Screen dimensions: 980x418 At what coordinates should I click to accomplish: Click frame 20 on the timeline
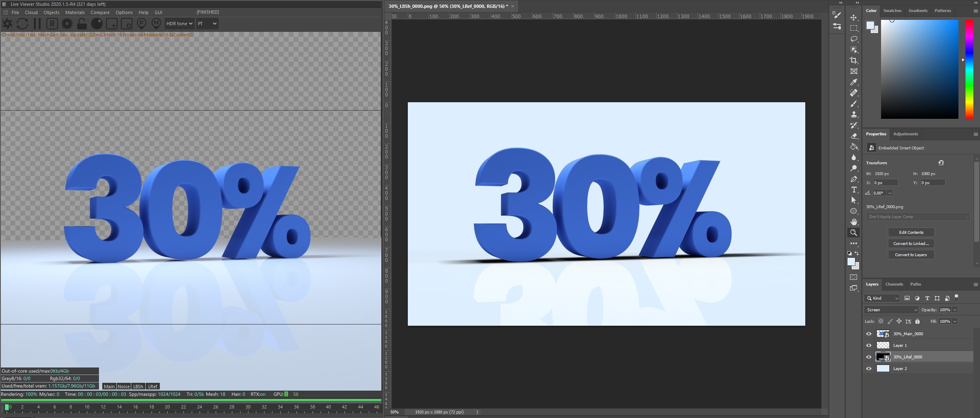point(167,407)
